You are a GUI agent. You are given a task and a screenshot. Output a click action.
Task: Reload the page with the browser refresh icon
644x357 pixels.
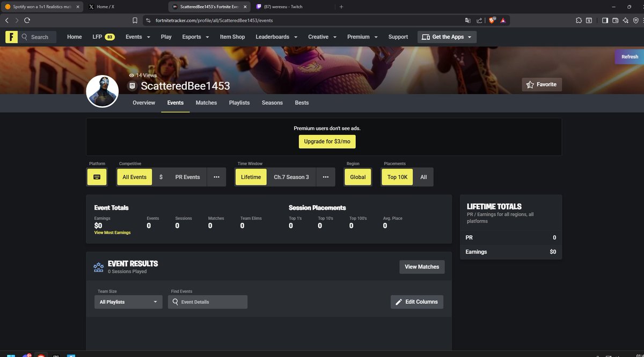(x=27, y=20)
